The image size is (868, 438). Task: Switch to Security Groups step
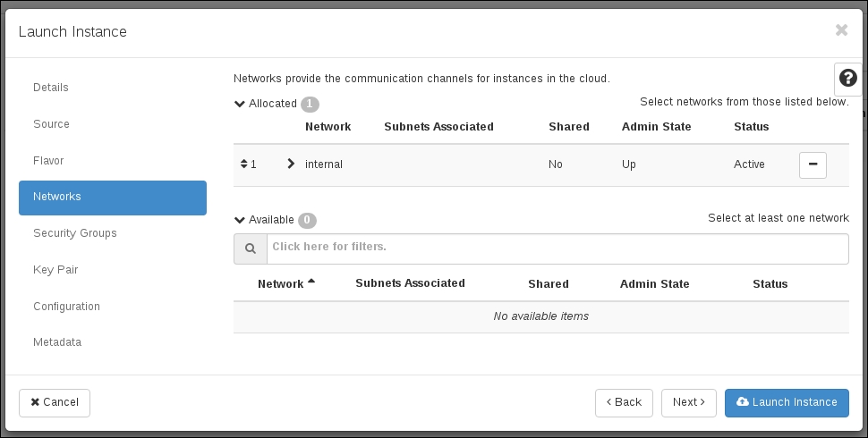(75, 233)
